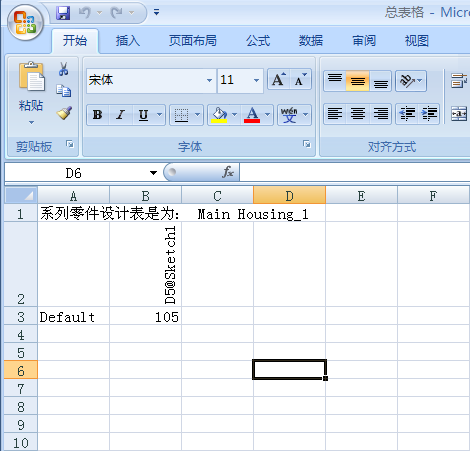Image resolution: width=470 pixels, height=451 pixels.
Task: Select the Format Painter brush
Action: click(64, 113)
